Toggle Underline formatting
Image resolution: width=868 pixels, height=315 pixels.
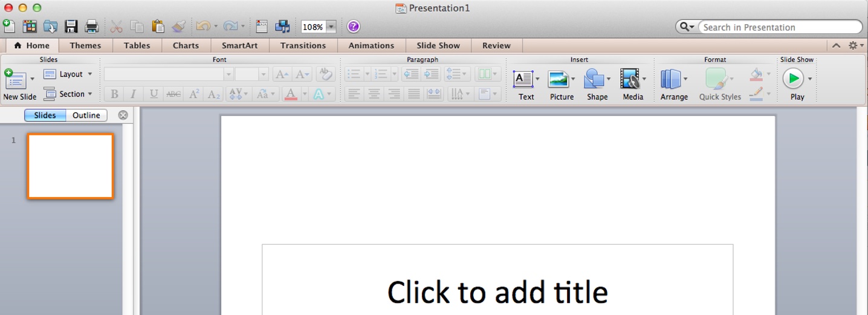tap(154, 94)
